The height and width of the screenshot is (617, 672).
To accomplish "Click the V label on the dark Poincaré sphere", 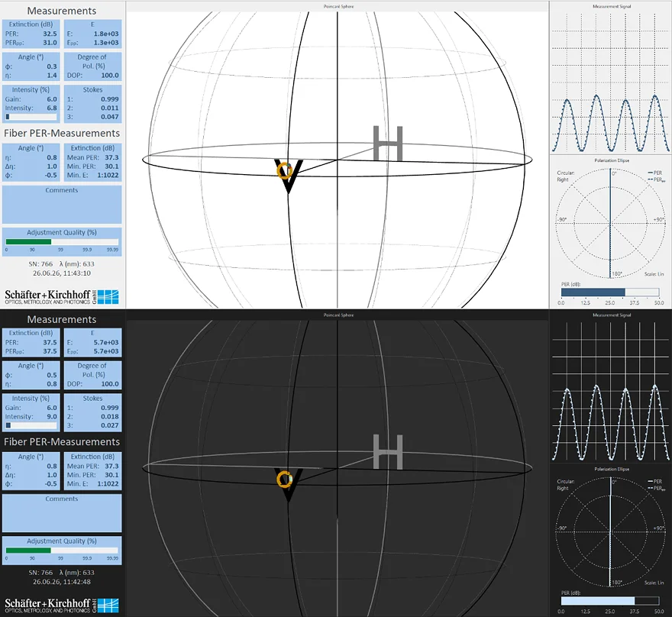I will (289, 485).
